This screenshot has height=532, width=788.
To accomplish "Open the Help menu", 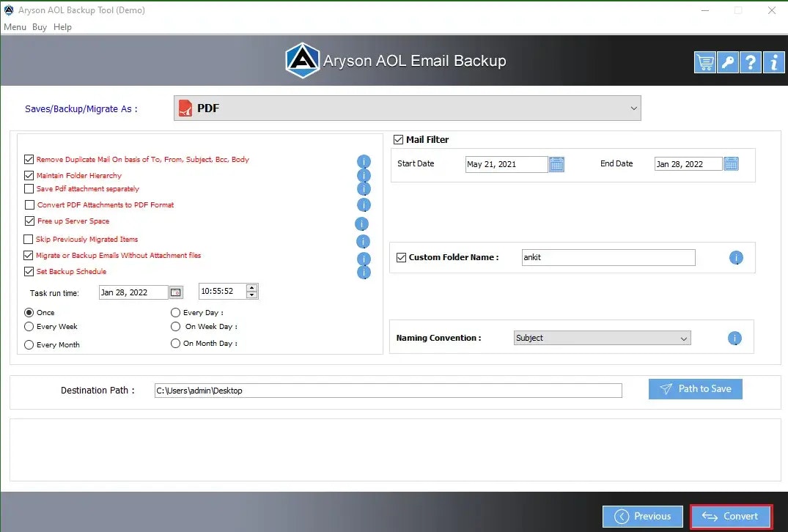I will pos(63,27).
